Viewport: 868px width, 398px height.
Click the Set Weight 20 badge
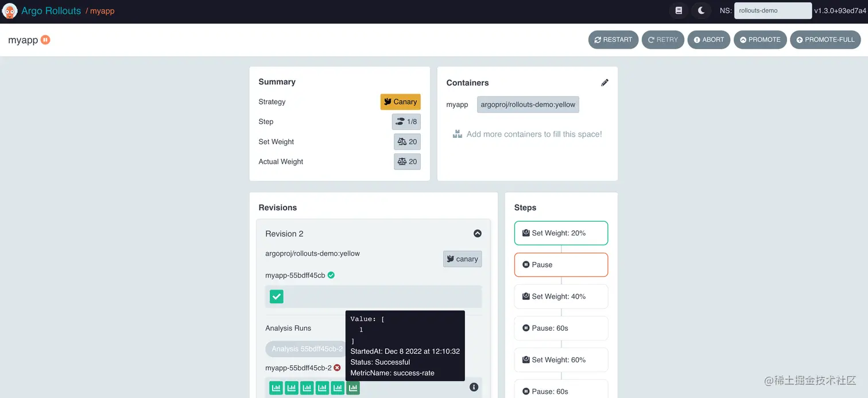click(x=407, y=142)
